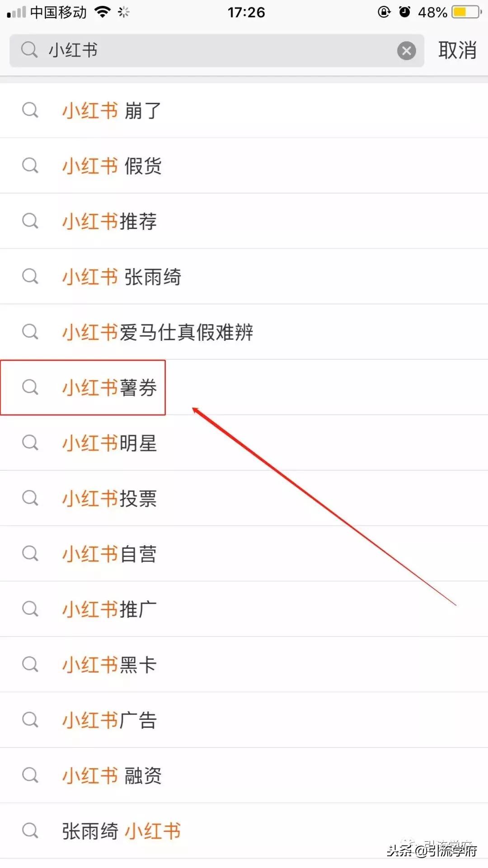Select the highlighted 小红书薯券 suggestion

pos(108,387)
